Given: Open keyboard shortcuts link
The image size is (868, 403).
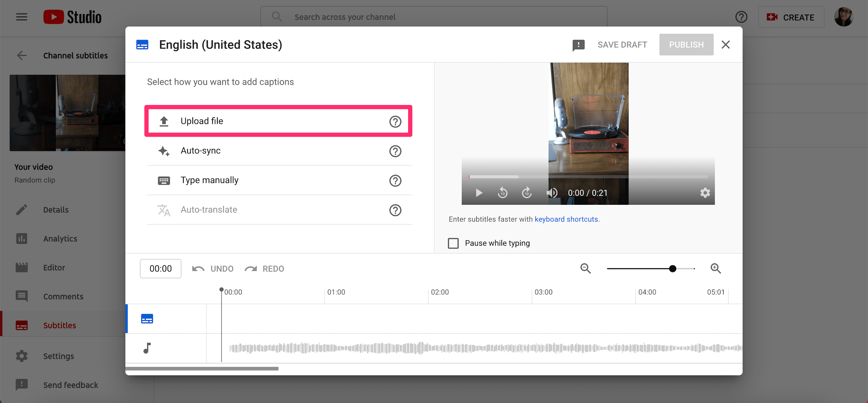Looking at the screenshot, I should click(x=566, y=219).
